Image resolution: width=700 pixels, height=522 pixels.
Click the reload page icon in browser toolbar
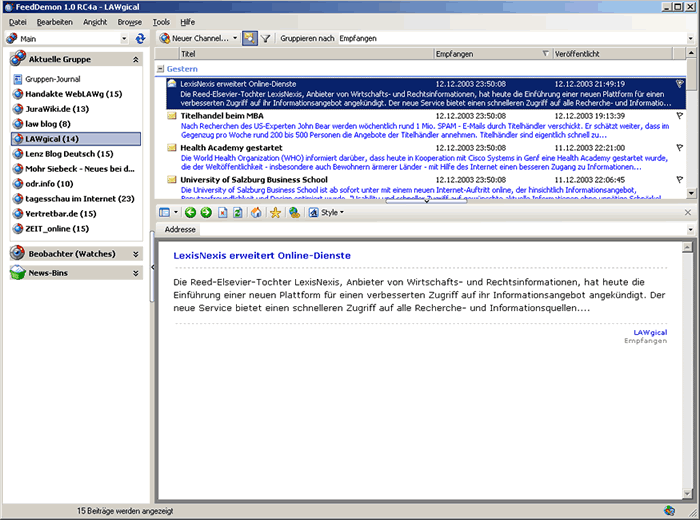click(x=238, y=213)
